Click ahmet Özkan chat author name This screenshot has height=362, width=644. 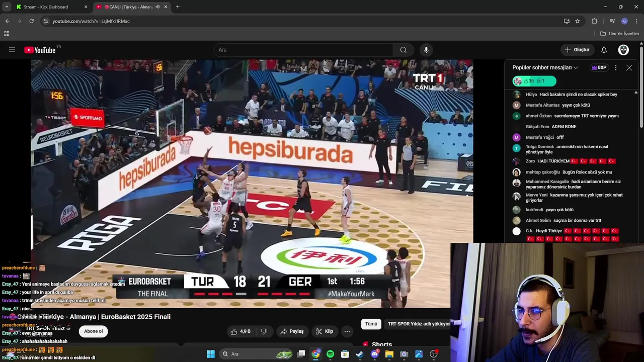click(539, 116)
